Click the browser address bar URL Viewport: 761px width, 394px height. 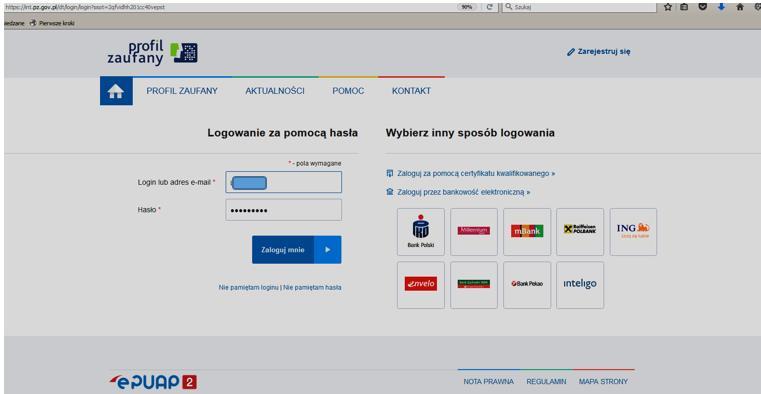85,7
